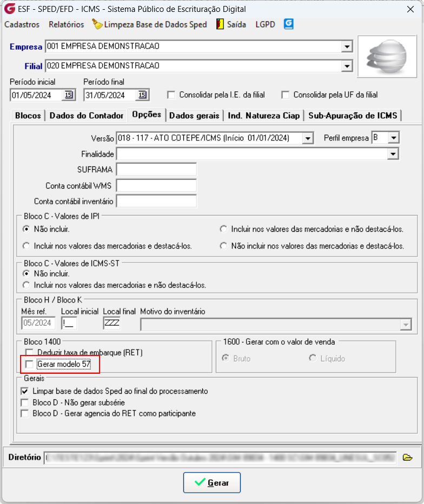Select Bruto radio in 1600 group
This screenshot has height=504, width=424.
pos(226,358)
